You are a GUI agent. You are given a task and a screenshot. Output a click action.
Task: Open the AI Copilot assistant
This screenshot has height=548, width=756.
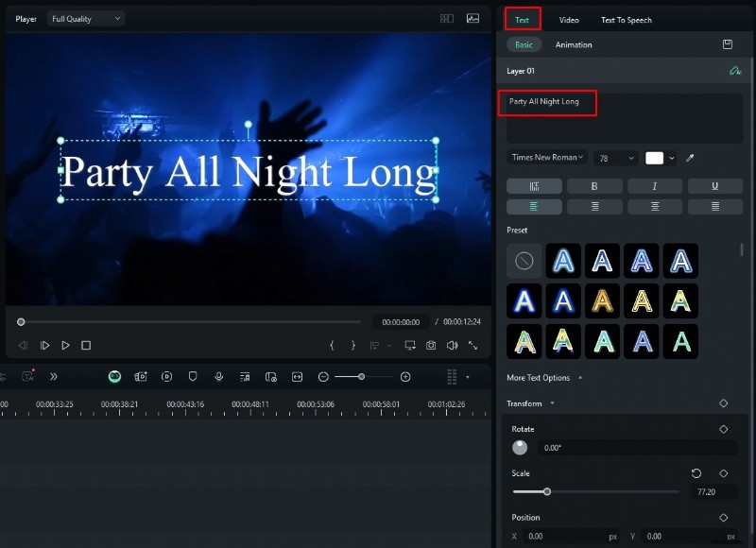tap(113, 376)
